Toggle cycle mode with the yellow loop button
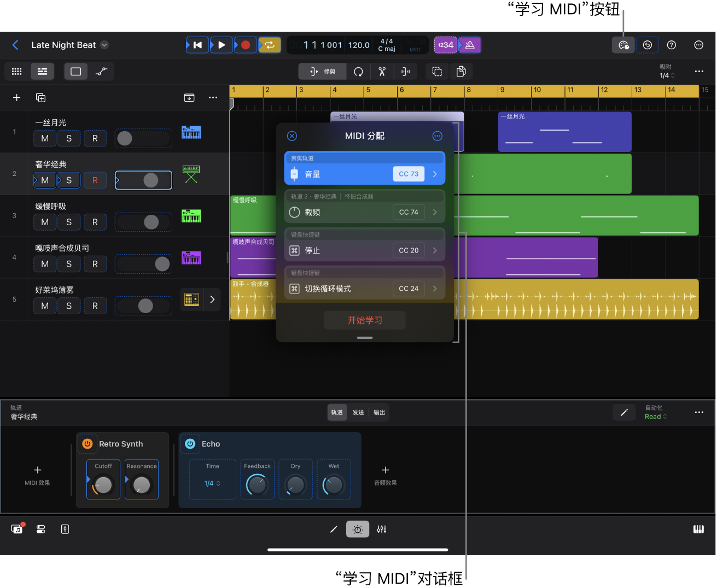717x588 pixels. [x=270, y=45]
